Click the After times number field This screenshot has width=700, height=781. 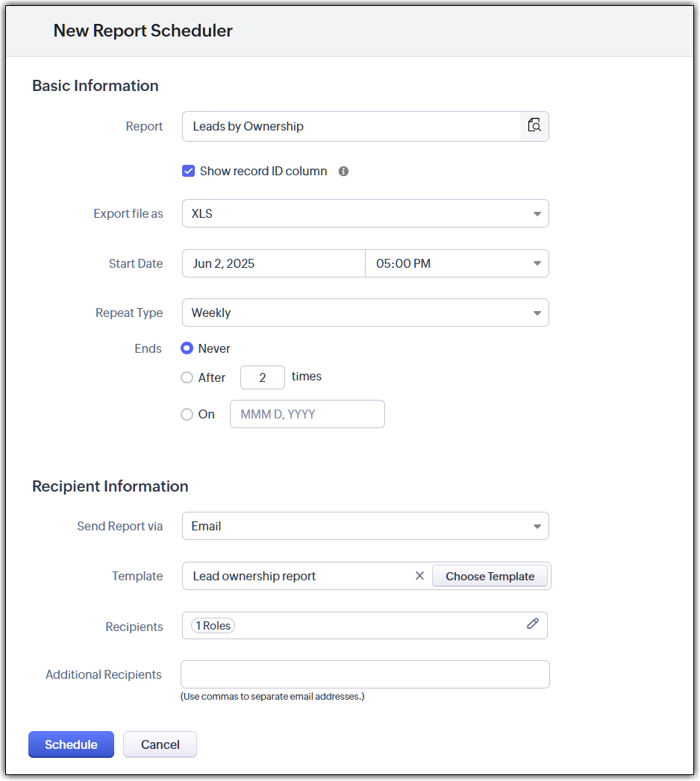263,377
